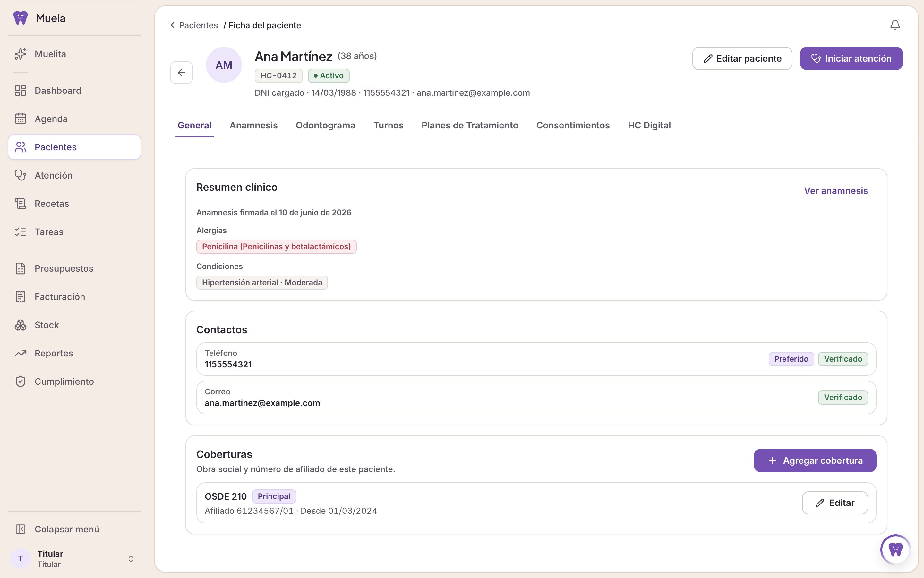The height and width of the screenshot is (578, 924).
Task: Open Recetas in the sidebar
Action: (74, 204)
